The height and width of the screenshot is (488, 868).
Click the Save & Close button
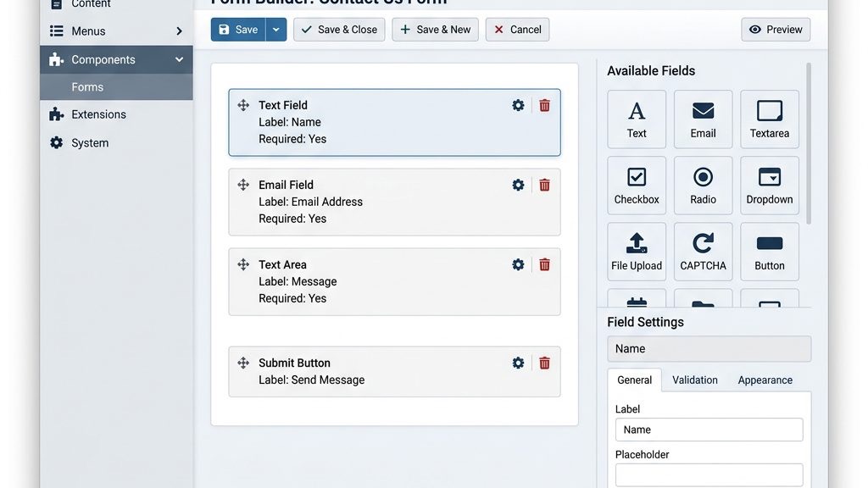coord(338,29)
